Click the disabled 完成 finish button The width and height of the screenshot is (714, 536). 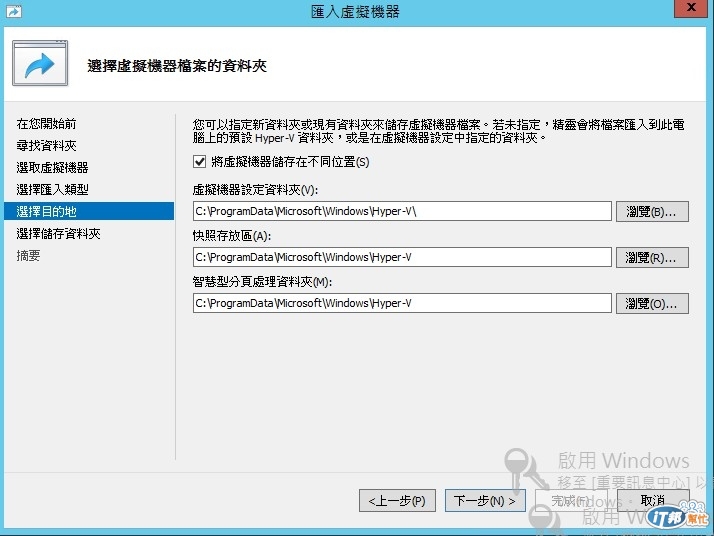(x=571, y=501)
